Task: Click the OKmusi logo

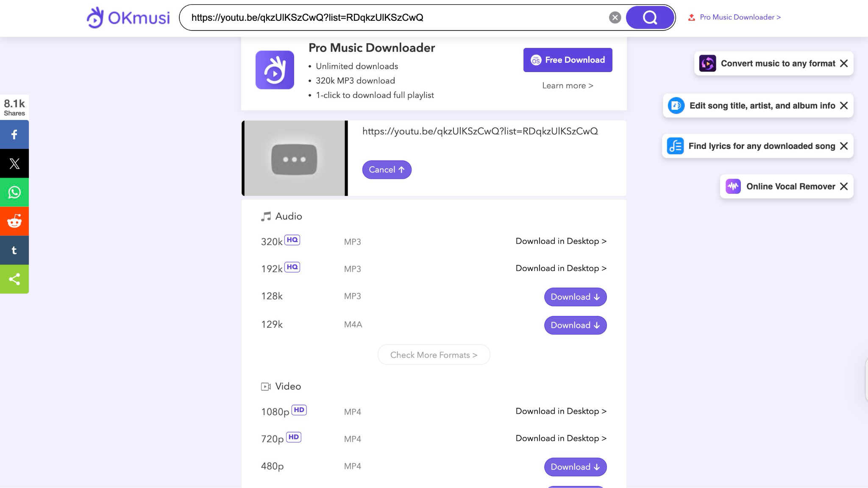Action: point(128,17)
